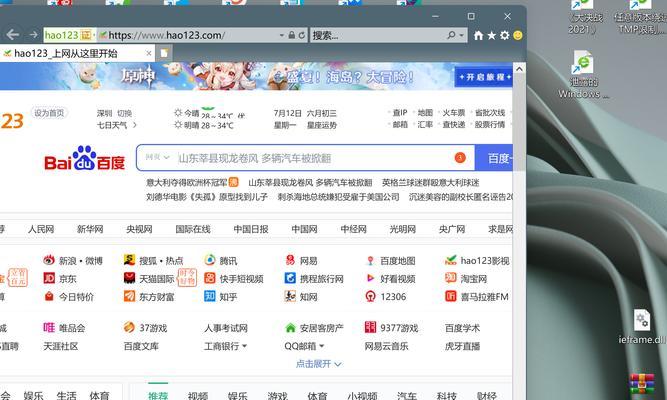This screenshot has width=667, height=400.
Task: Select the hao123_上网从这里开始 tab
Action: (x=77, y=53)
